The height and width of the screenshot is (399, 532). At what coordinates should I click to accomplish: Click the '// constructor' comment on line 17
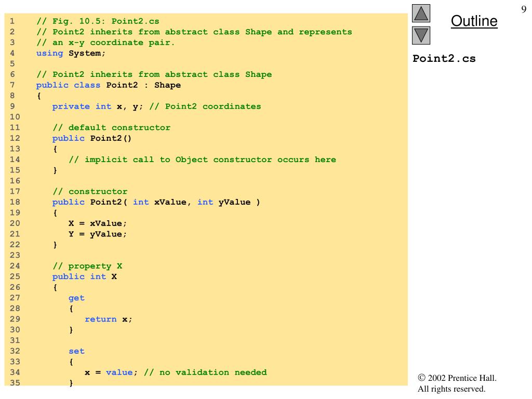pos(90,191)
